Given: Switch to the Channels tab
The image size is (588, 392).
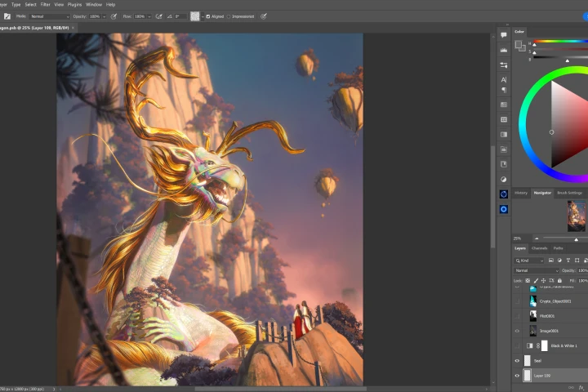Looking at the screenshot, I should (x=539, y=248).
